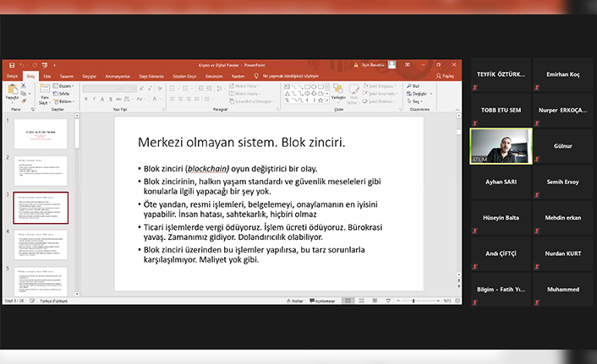Toggle numbered list formatting
The image size is (597, 364).
186,89
